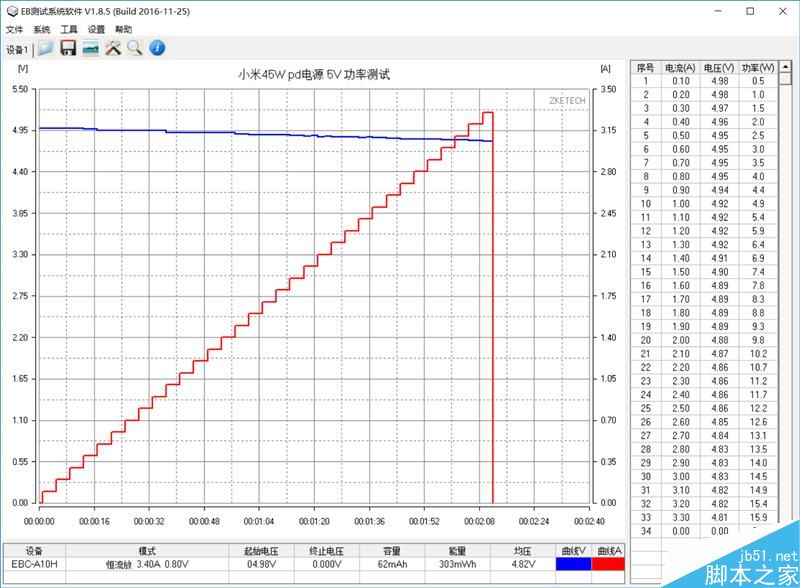Click the 00:02:08 time axis label
This screenshot has height=588, width=800.
click(479, 521)
